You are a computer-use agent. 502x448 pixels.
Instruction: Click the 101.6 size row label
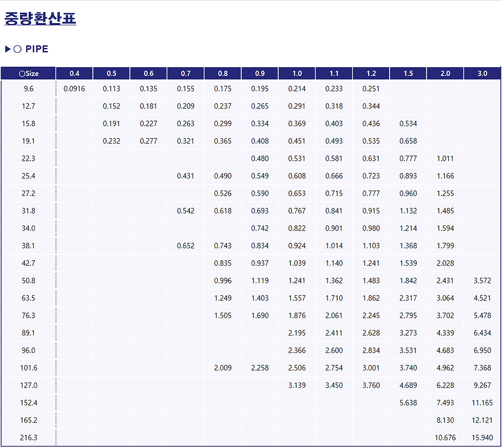click(29, 368)
